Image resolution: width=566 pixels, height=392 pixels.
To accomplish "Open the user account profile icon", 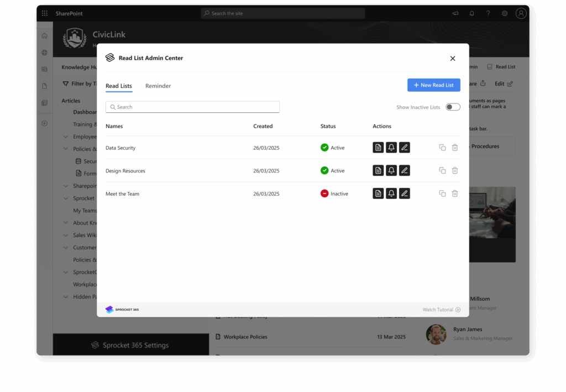I will [521, 13].
